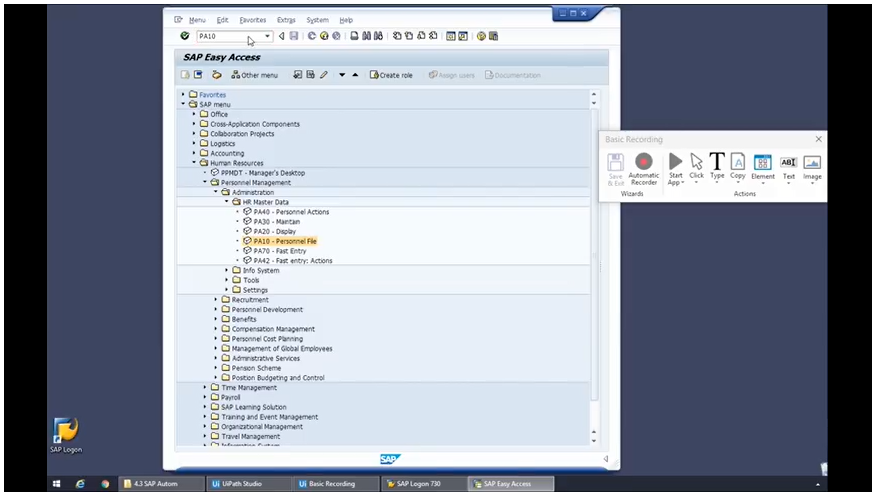Move favorites up arrow icon

(355, 75)
